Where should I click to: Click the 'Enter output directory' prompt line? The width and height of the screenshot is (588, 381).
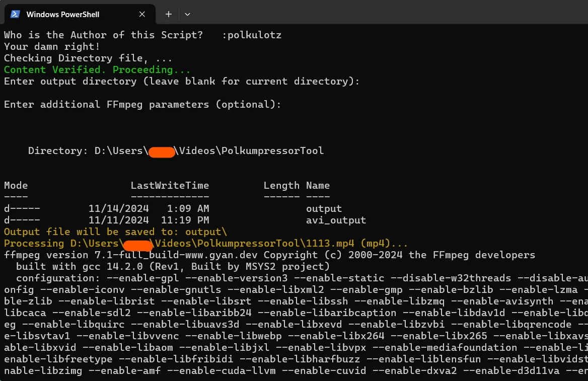pyautogui.click(x=182, y=82)
